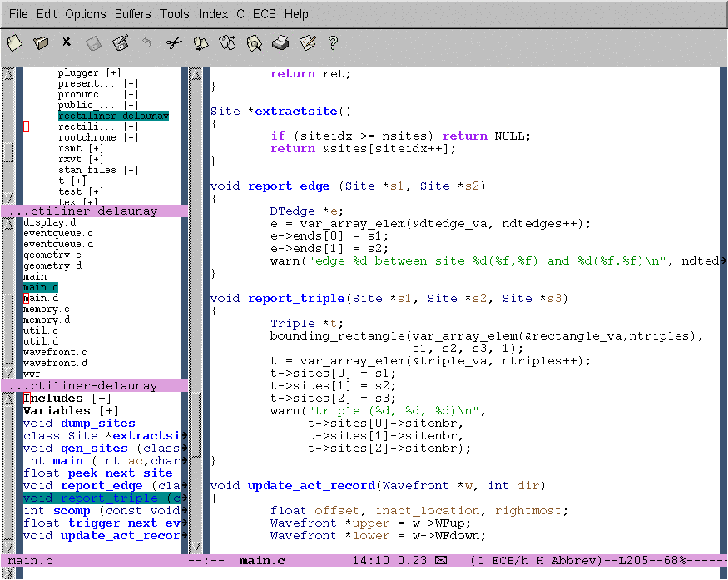Open the ECB menu
The width and height of the screenshot is (728, 580).
264,14
